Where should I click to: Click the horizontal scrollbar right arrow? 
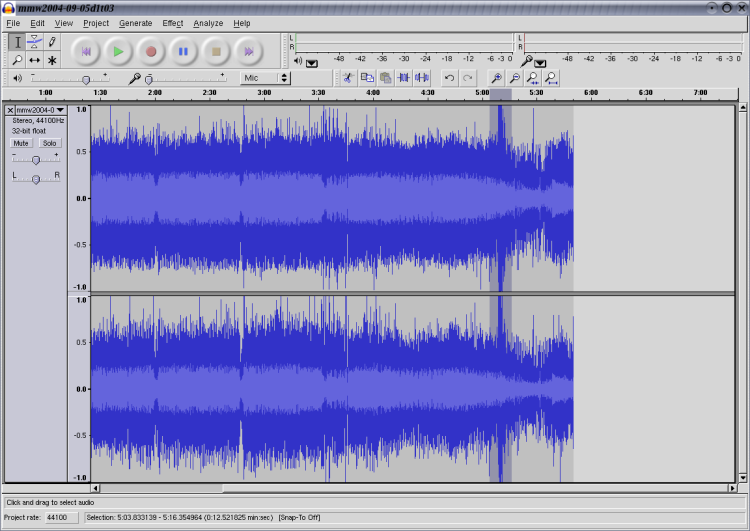(732, 488)
